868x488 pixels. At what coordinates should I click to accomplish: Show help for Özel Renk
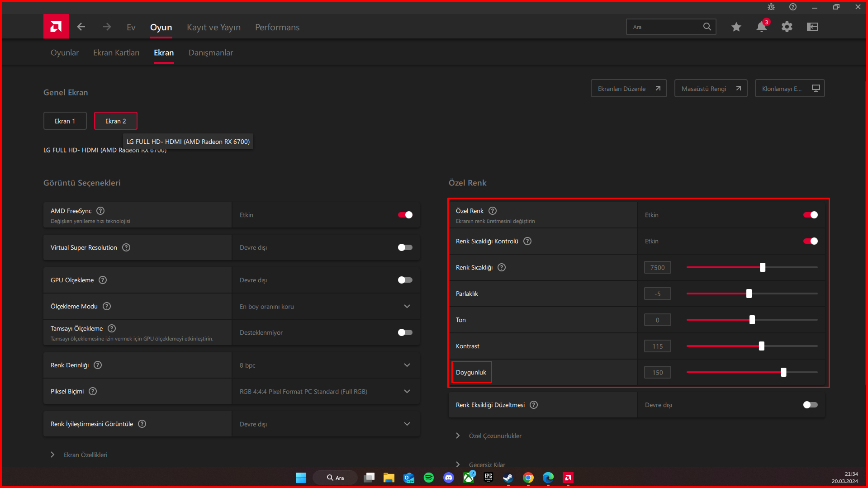tap(493, 211)
